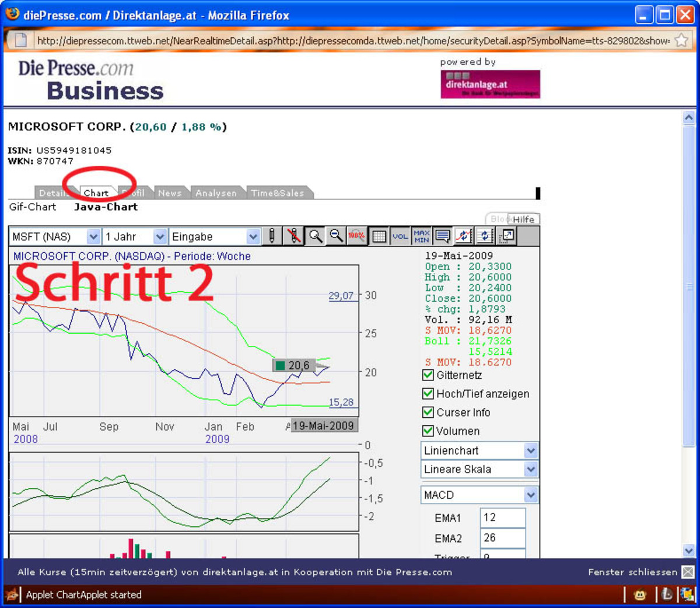Open chart in detached window icon
This screenshot has height=608, width=700.
click(x=507, y=236)
